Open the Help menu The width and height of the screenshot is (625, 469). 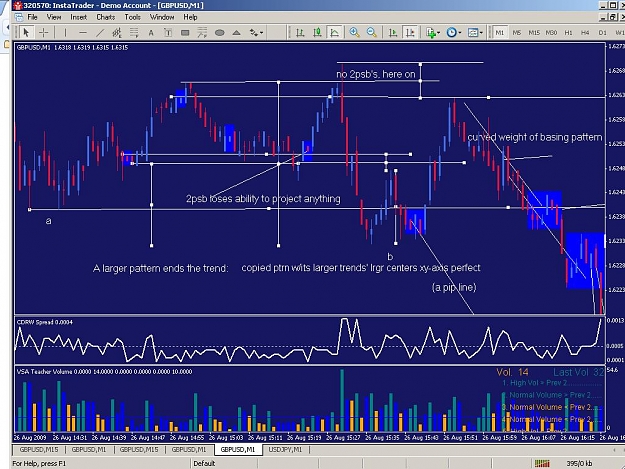(190, 17)
